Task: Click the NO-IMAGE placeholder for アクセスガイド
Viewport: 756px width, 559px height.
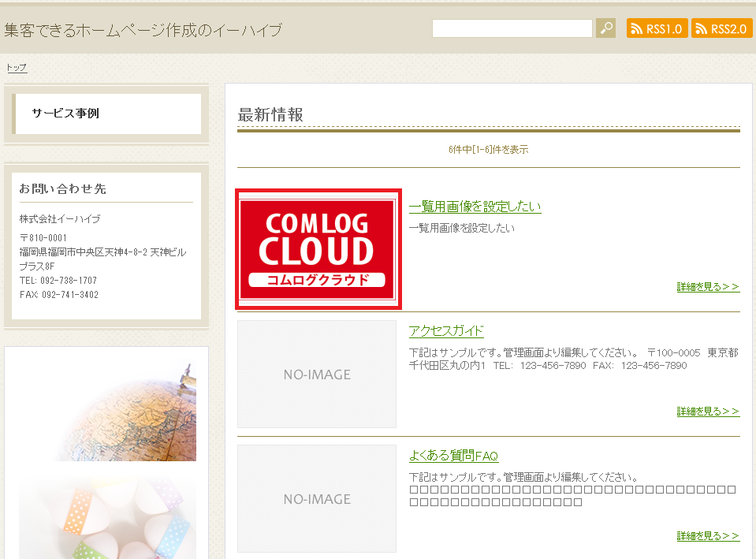Action: pyautogui.click(x=316, y=374)
